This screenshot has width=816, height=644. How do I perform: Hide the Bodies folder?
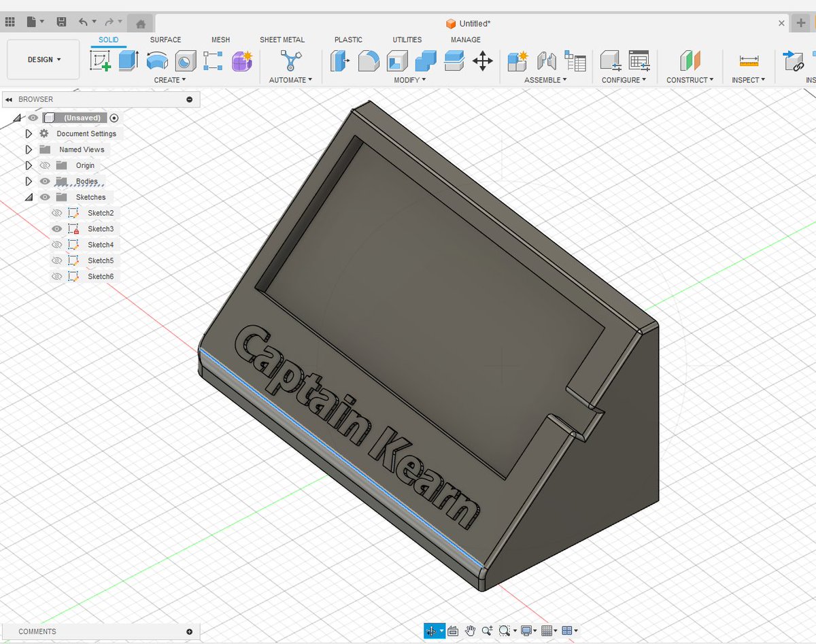(46, 181)
